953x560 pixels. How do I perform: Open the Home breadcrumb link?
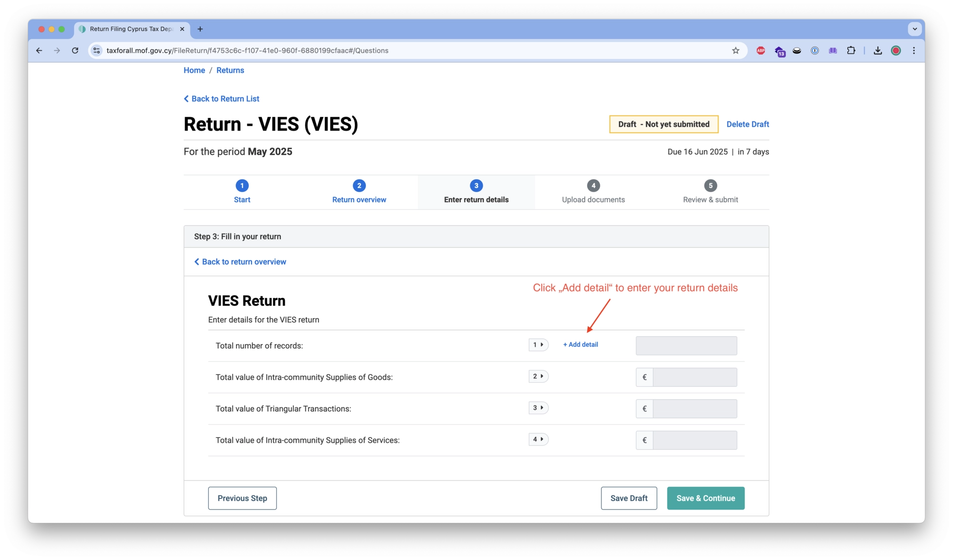coord(193,70)
